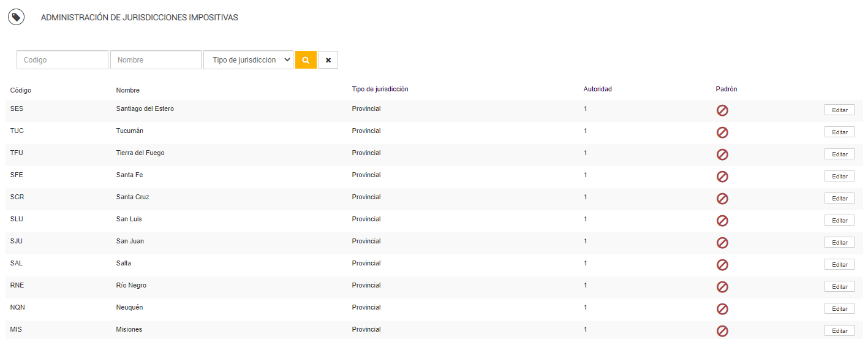Click the Padrón disabled icon for Tucumán

(x=722, y=132)
